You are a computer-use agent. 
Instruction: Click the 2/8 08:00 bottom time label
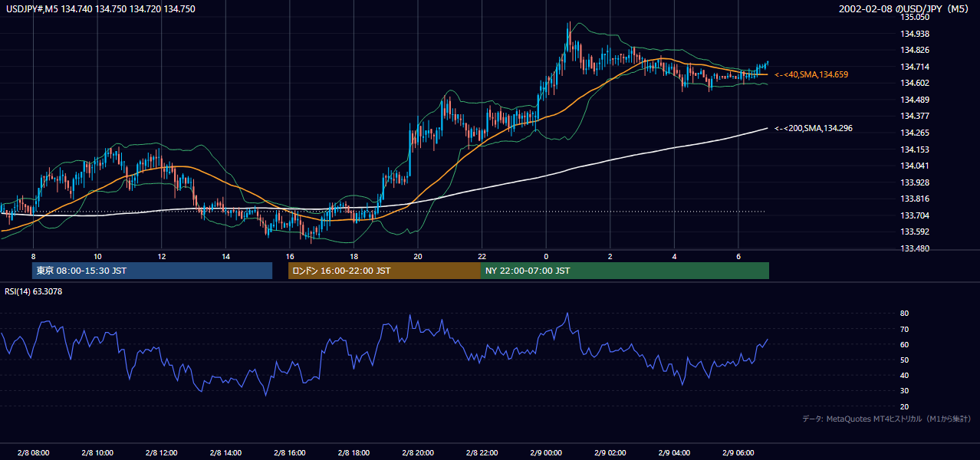33,452
